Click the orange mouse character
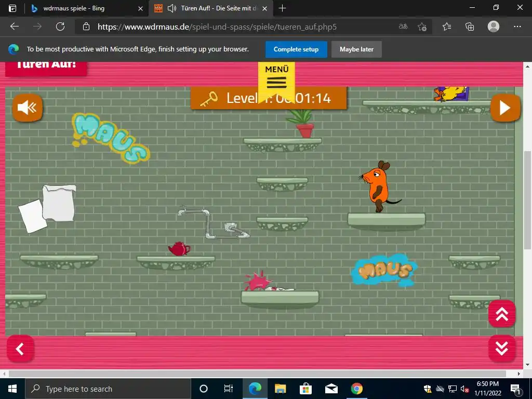This screenshot has width=532, height=399. (x=379, y=187)
